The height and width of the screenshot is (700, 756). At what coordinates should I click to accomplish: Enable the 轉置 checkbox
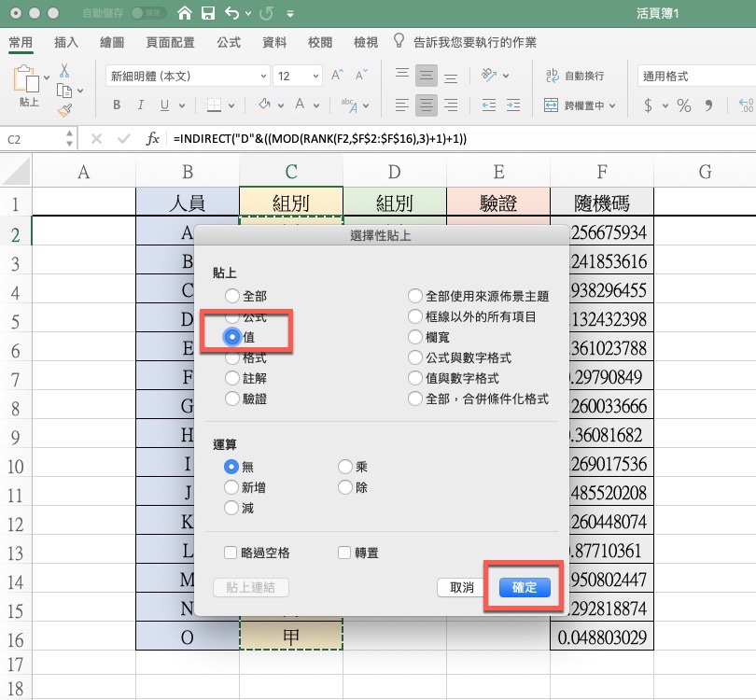tap(344, 553)
